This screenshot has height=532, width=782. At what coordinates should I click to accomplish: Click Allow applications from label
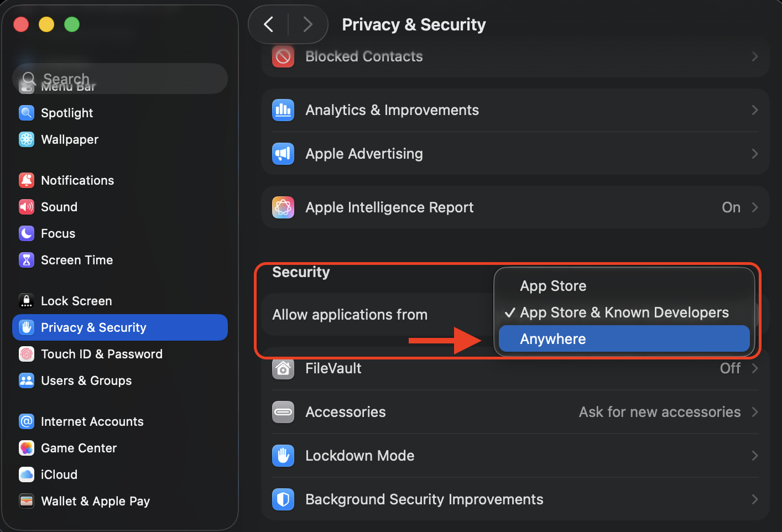[x=350, y=315]
